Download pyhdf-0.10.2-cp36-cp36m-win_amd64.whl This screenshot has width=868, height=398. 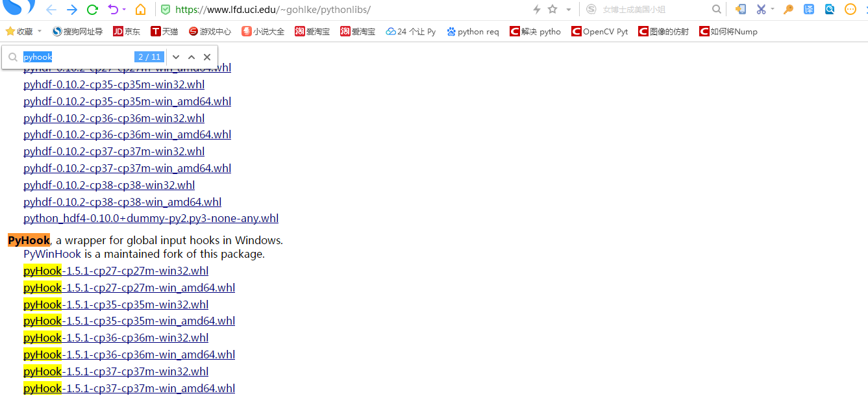[x=127, y=134]
